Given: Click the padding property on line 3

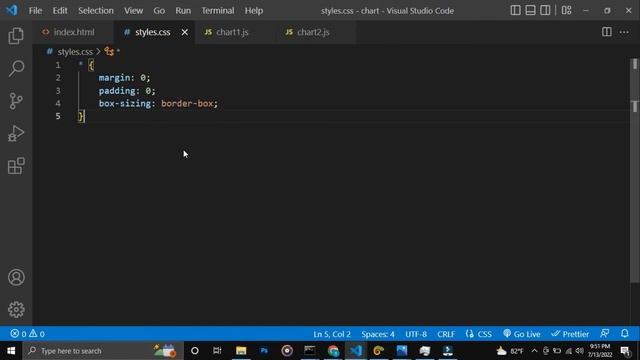Looking at the screenshot, I should (x=117, y=91).
